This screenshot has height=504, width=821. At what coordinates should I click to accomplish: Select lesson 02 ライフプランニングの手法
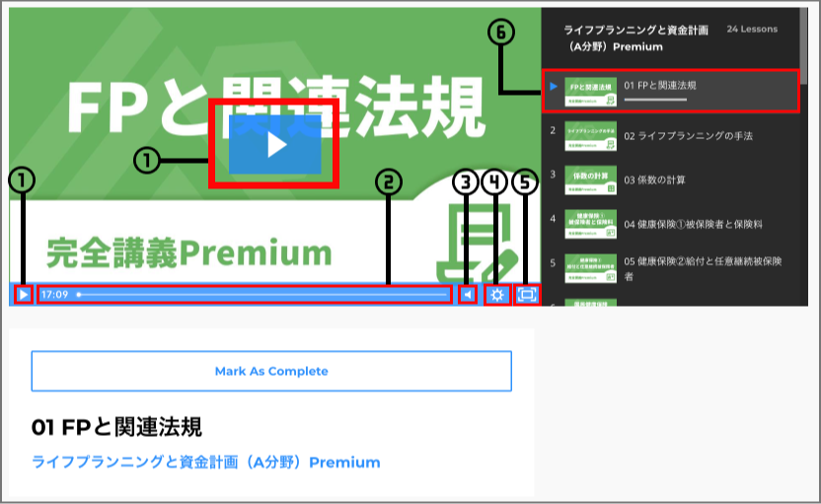pos(671,136)
